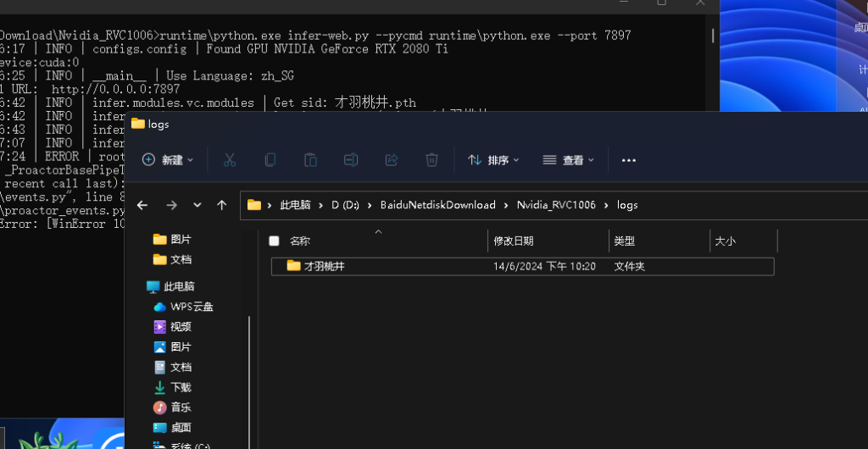Click the Cut scissors icon
Screen dimensions: 868x449
click(230, 160)
